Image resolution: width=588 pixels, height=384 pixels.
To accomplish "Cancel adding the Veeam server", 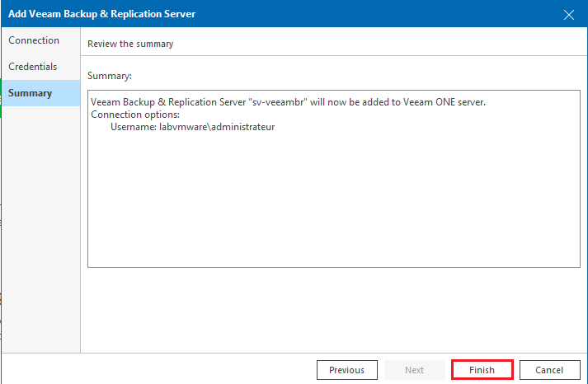I will [549, 370].
